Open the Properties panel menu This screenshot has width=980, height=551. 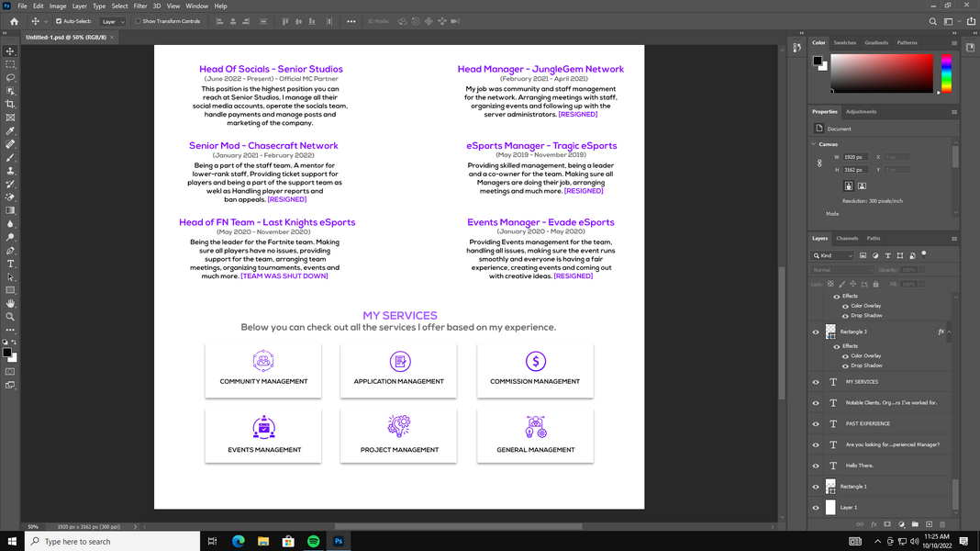coord(954,112)
